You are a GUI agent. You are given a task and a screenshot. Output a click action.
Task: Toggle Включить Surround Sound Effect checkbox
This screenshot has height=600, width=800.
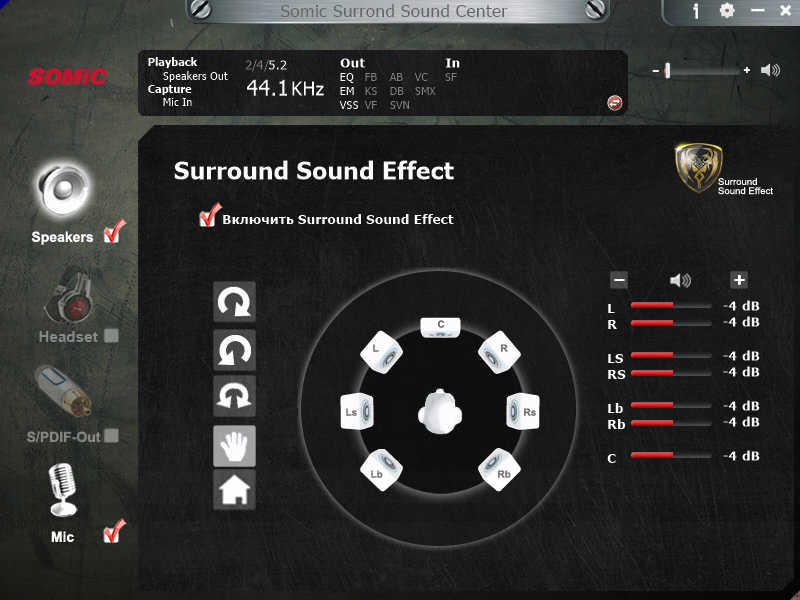point(209,215)
